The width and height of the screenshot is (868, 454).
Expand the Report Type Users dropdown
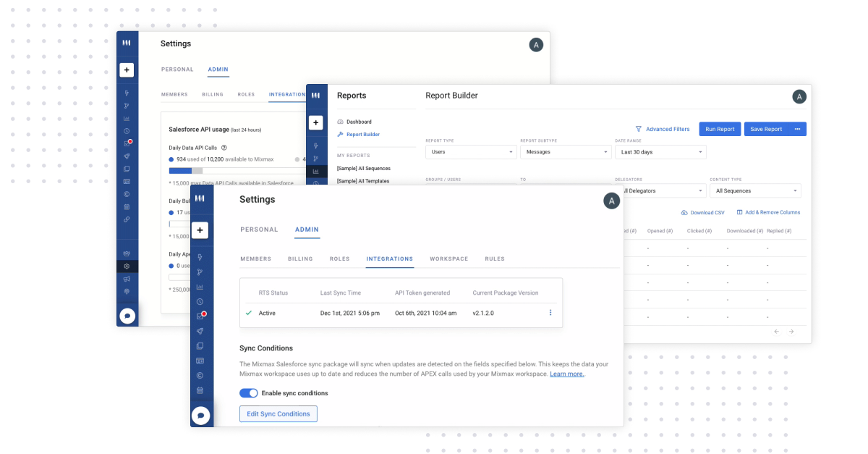point(471,152)
